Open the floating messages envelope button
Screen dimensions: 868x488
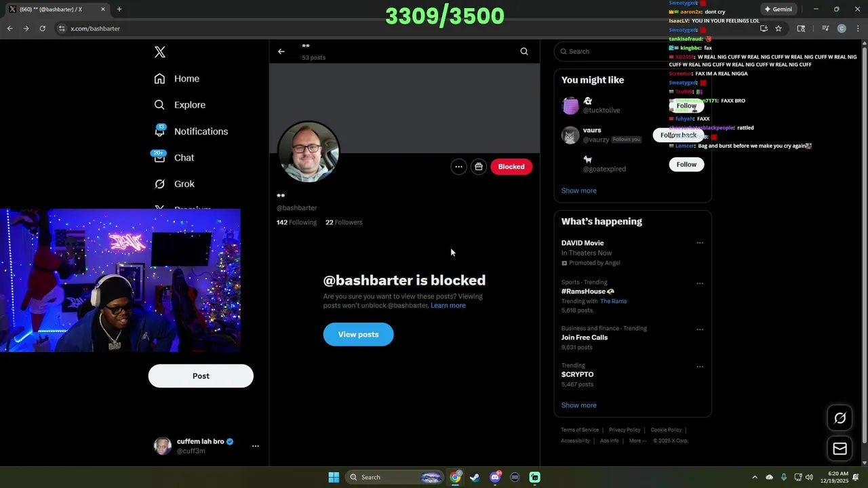840,449
